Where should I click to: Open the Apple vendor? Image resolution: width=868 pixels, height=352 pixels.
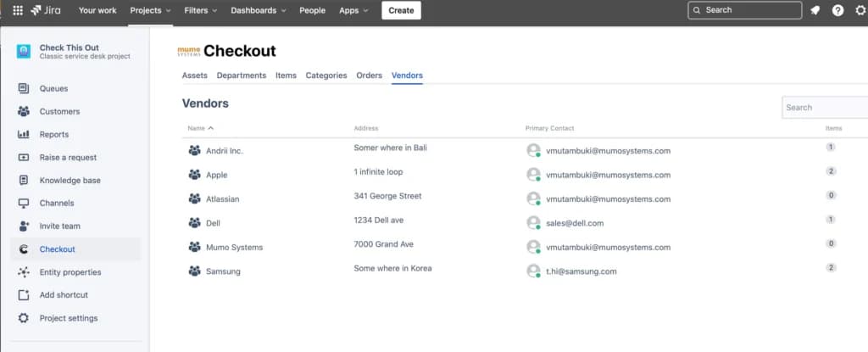(217, 176)
